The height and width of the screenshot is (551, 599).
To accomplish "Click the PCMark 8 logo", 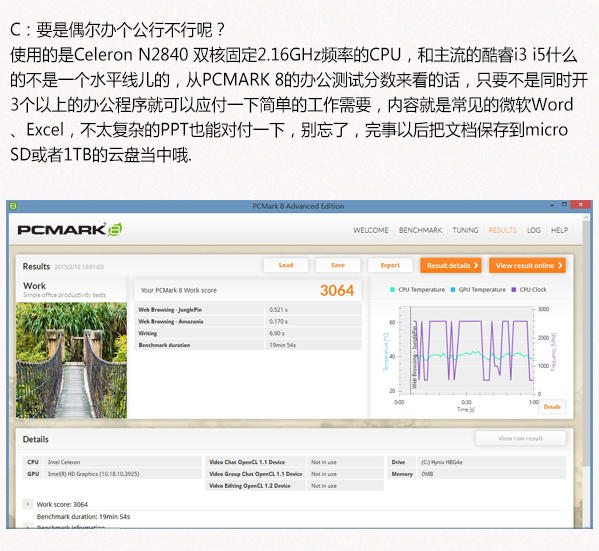I will coord(70,229).
